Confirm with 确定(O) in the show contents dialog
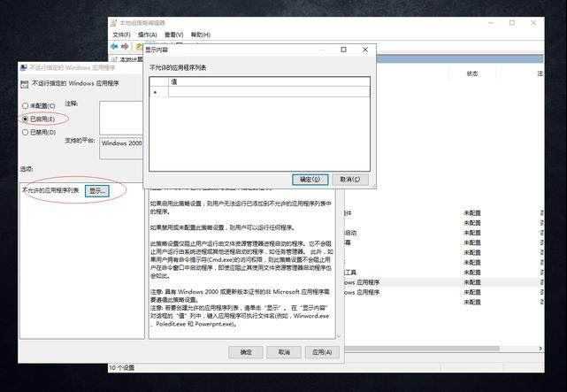Viewport: 567px width, 392px height. 310,180
